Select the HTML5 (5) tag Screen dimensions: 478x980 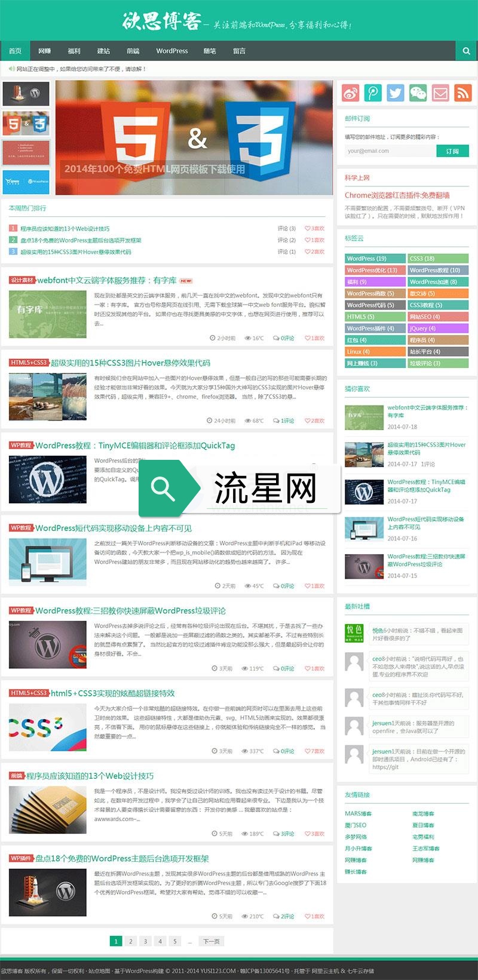(375, 317)
